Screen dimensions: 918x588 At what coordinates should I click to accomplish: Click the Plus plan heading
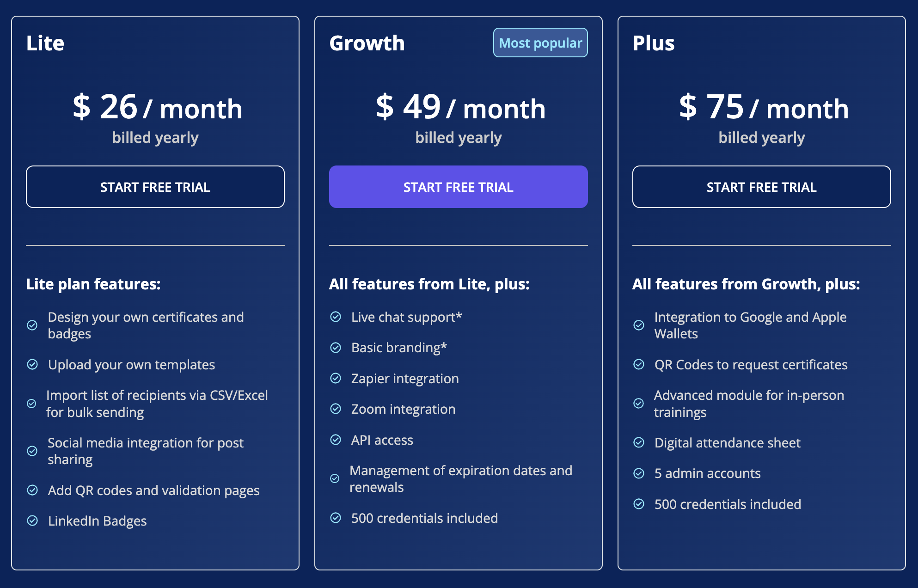(654, 43)
